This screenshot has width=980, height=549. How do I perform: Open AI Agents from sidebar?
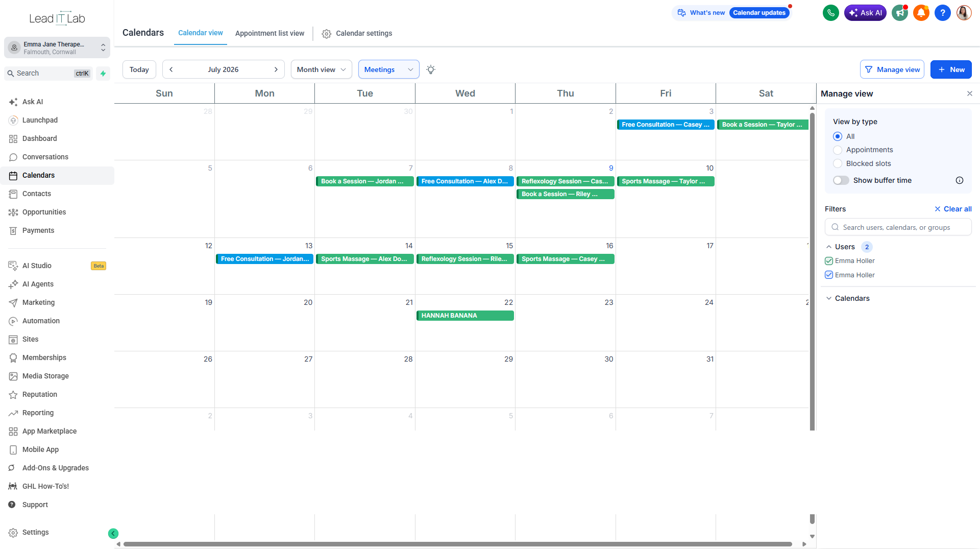[x=57, y=284]
